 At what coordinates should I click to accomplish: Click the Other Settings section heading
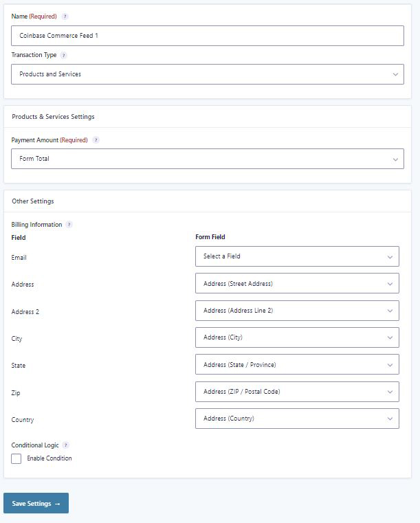click(x=33, y=201)
